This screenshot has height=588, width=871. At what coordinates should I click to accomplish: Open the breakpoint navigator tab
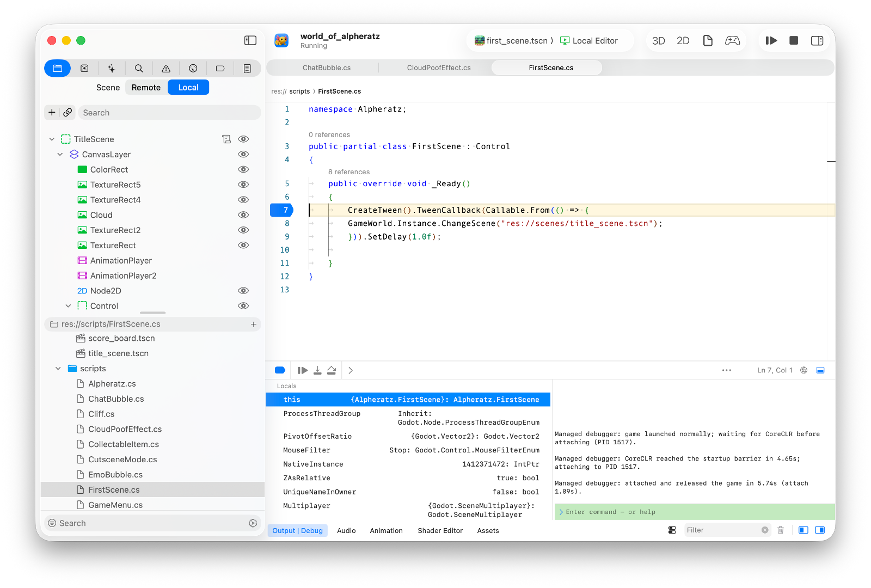tap(84, 68)
